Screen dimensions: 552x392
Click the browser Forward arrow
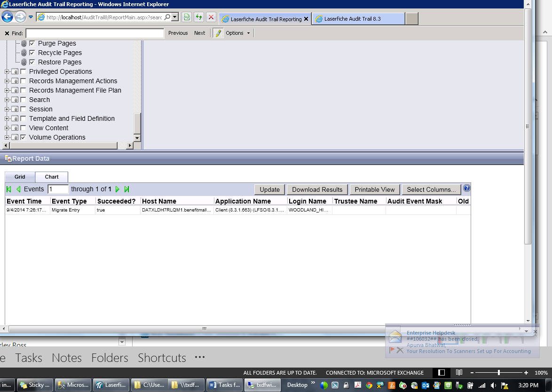point(20,17)
